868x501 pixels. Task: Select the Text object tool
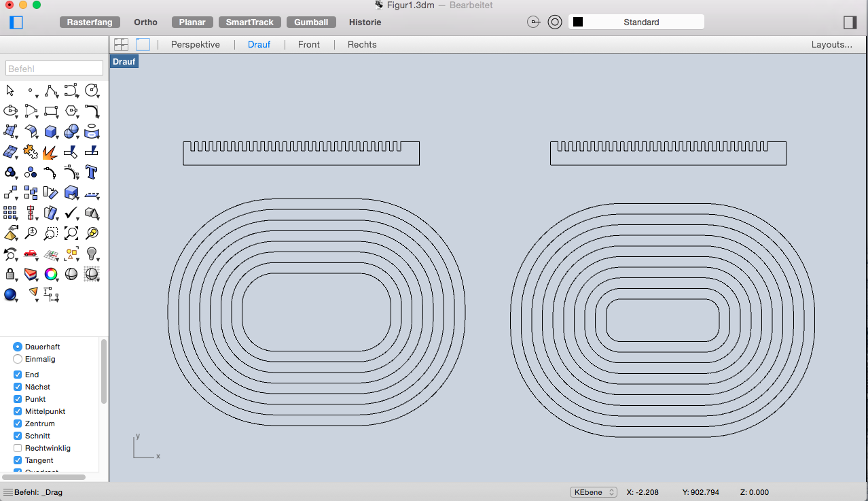pos(92,172)
